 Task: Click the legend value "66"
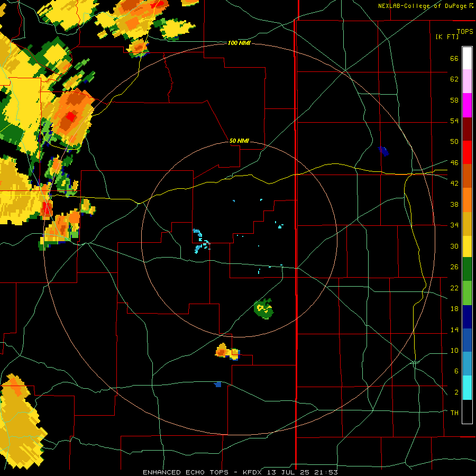point(454,58)
